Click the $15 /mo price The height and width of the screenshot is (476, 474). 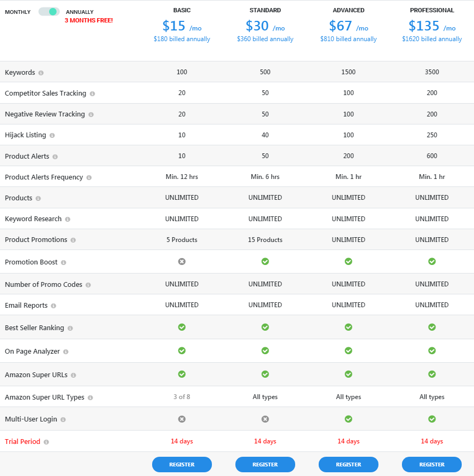click(x=182, y=26)
